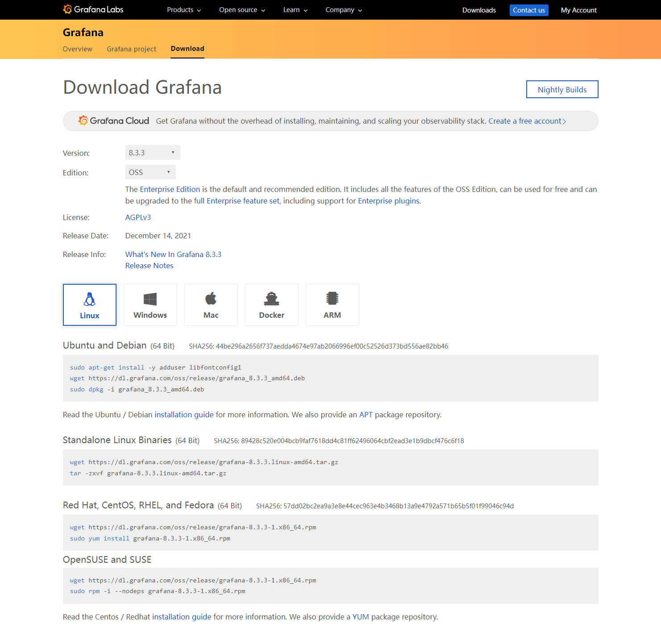Viewport: 661px width, 644px height.
Task: Expand the Products menu
Action: [184, 10]
